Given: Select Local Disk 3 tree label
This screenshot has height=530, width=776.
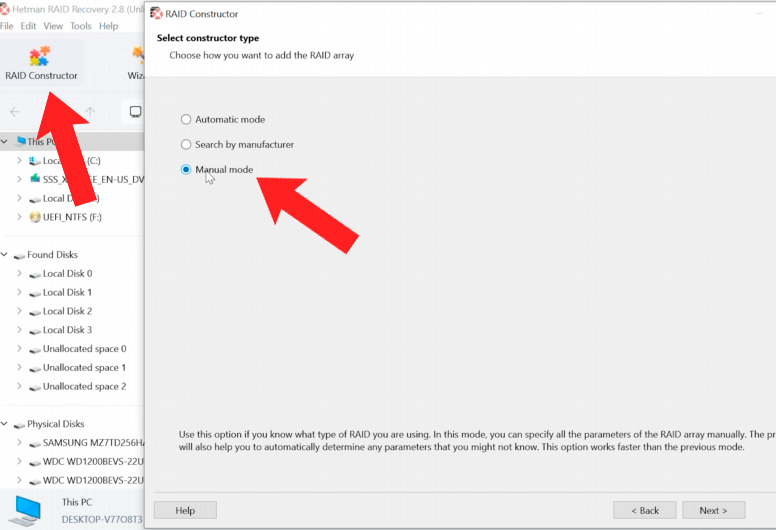Looking at the screenshot, I should pos(67,330).
